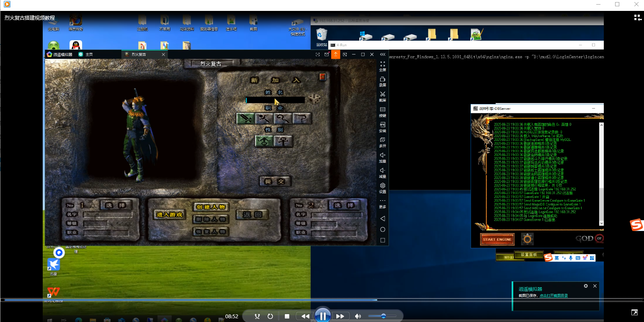
Task: Open the player's top-right panel icon
Action: 637,18
